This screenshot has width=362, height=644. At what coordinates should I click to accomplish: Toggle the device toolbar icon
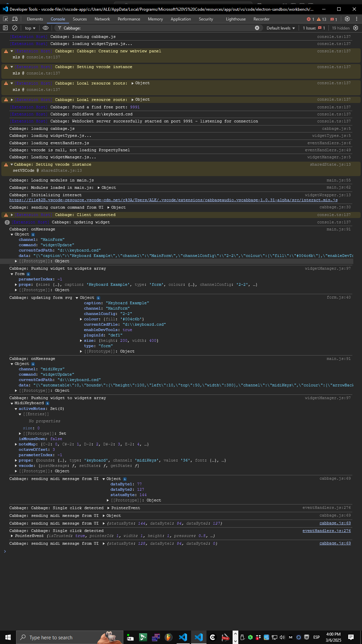pyautogui.click(x=15, y=19)
